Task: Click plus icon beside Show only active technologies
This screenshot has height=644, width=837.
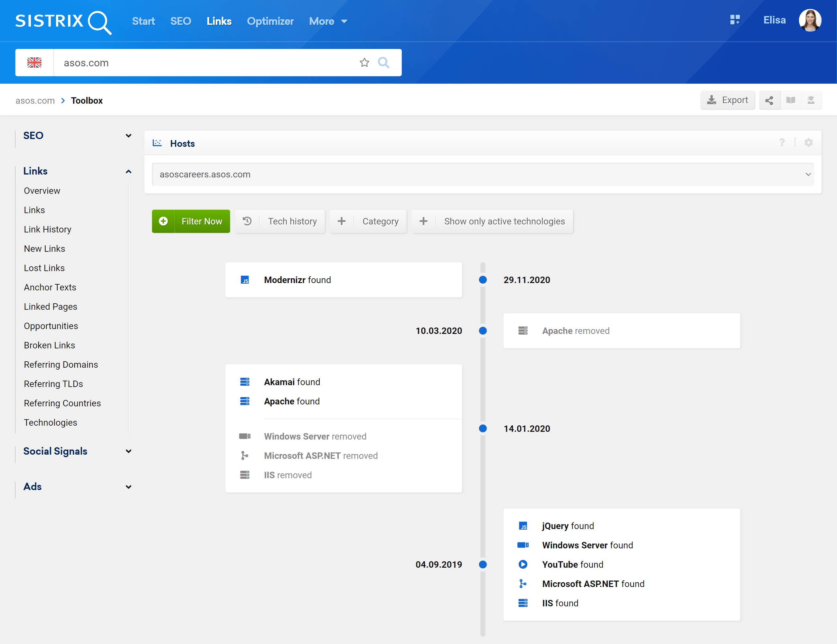Action: point(423,221)
